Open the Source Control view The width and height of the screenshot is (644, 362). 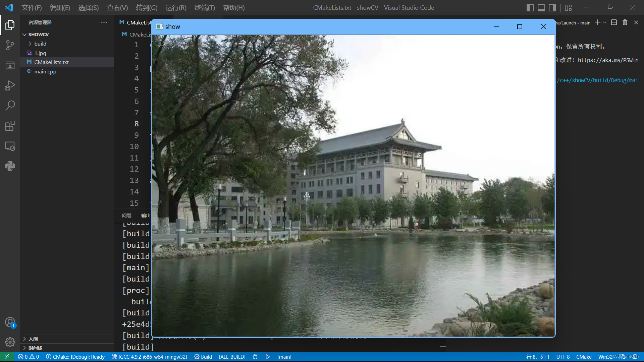pyautogui.click(x=10, y=45)
